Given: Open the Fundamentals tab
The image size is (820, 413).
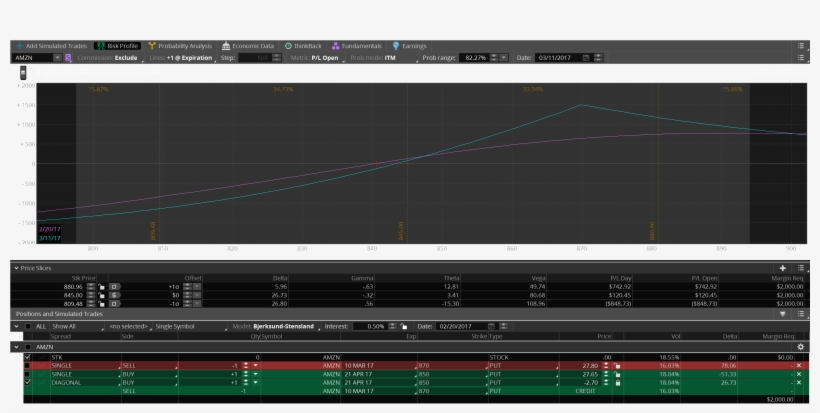Looking at the screenshot, I should coord(357,46).
